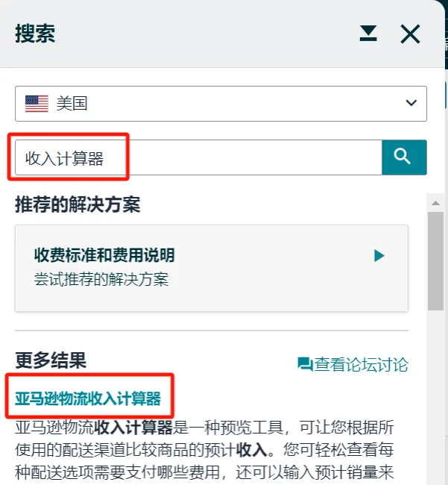This screenshot has width=448, height=485.
Task: Expand the marketplace selector via chevron arrow
Action: [x=411, y=103]
